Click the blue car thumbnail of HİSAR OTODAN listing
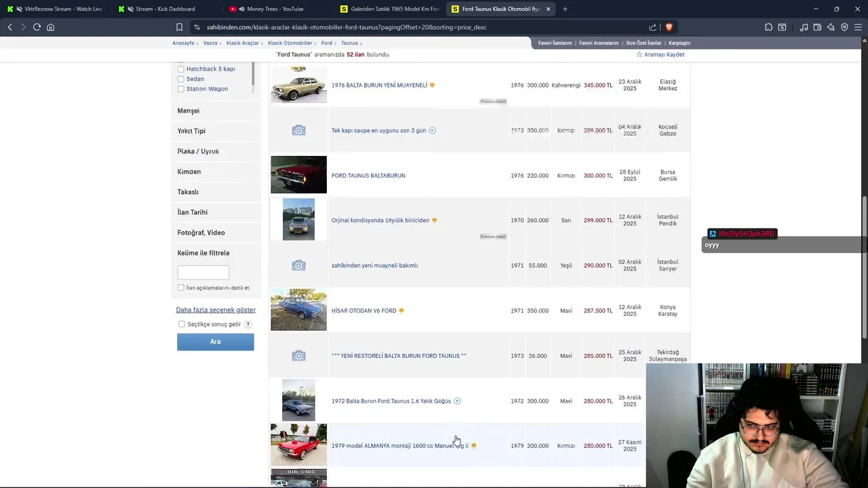This screenshot has width=868, height=488. click(x=298, y=310)
